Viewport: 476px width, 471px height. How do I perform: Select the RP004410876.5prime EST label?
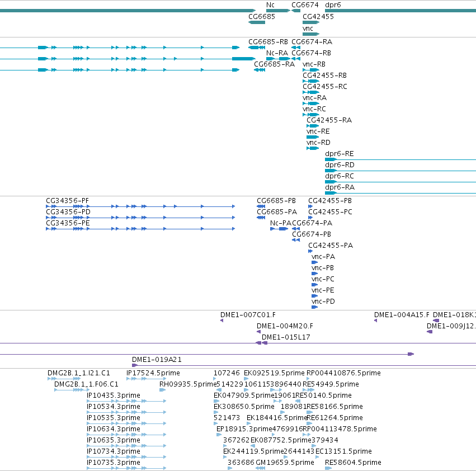point(343,373)
